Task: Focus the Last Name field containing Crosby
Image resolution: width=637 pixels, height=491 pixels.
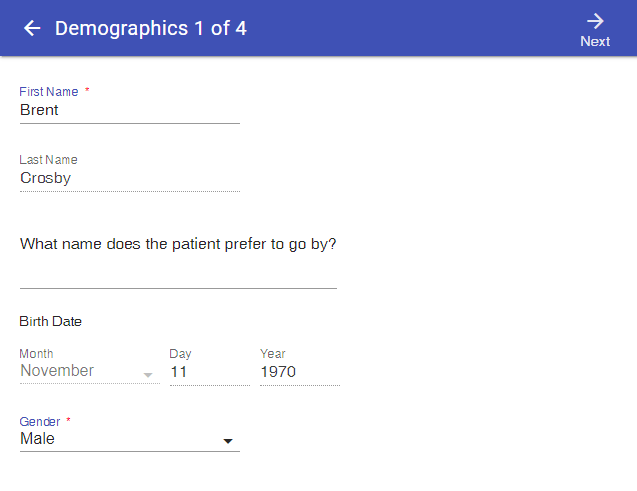Action: (129, 179)
